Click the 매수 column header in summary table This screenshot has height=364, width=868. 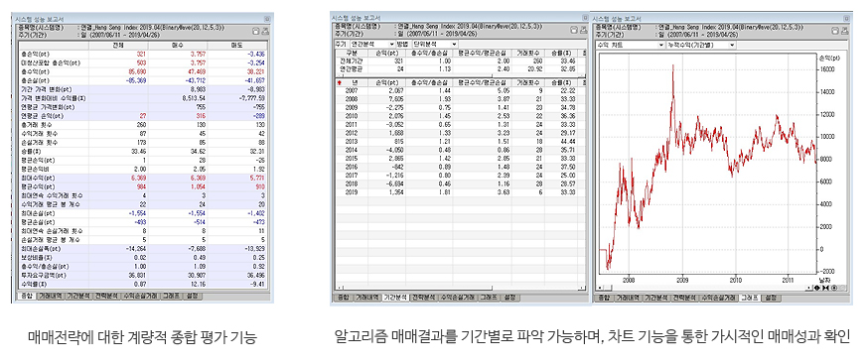tap(178, 45)
